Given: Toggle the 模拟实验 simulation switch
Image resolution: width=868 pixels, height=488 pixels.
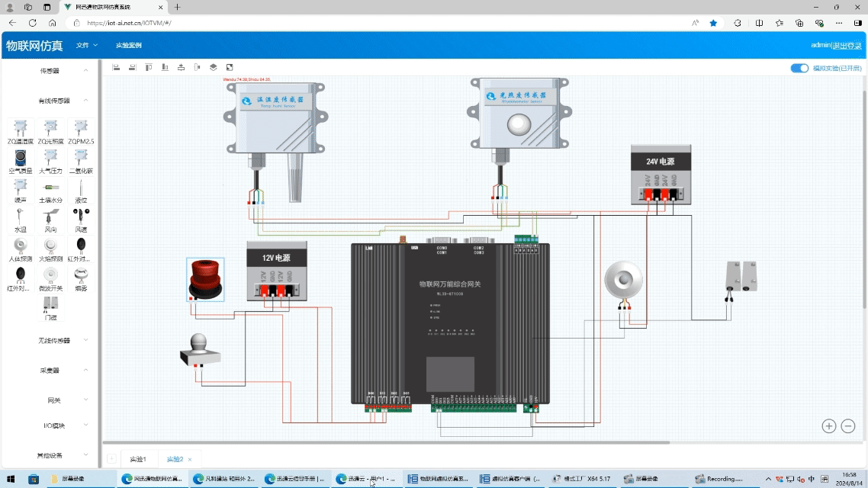Looking at the screenshot, I should click(799, 68).
